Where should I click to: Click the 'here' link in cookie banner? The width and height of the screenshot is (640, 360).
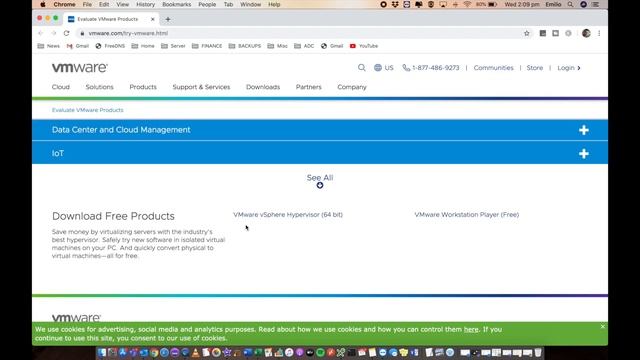coord(471,329)
